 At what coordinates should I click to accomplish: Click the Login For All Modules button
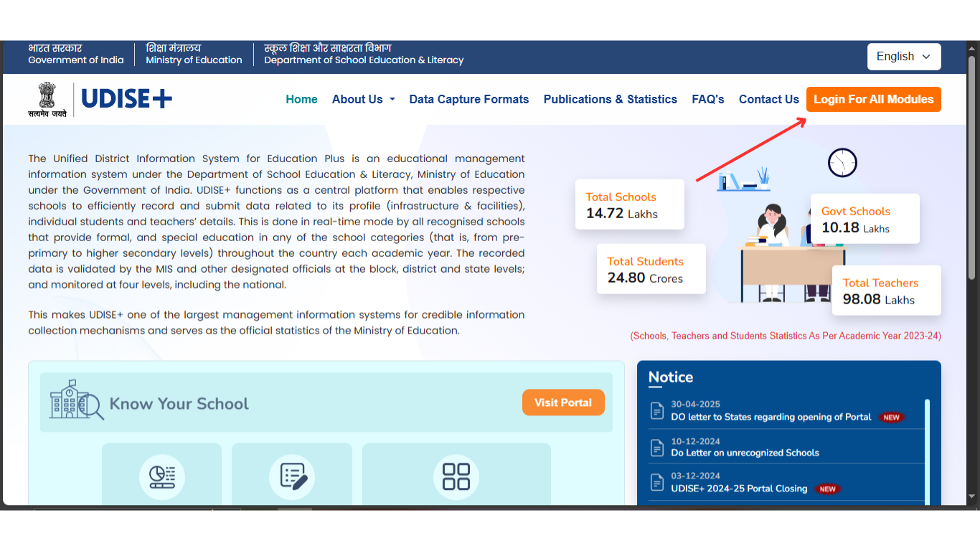[873, 99]
